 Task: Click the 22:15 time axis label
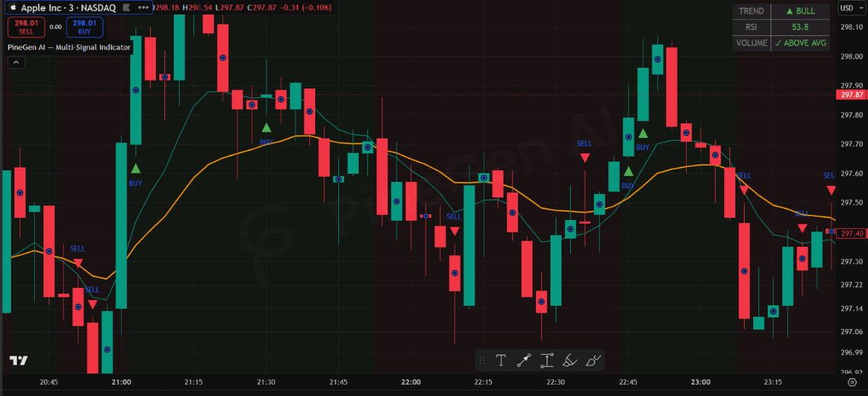(x=483, y=382)
